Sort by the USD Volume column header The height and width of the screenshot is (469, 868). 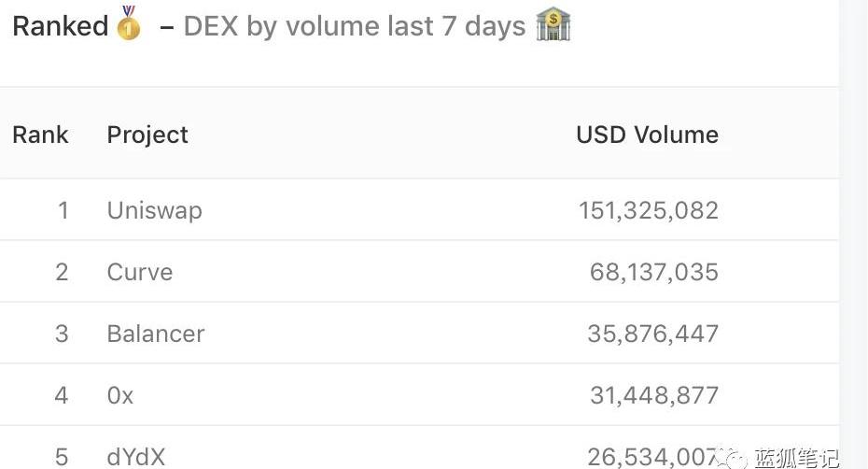tap(647, 135)
